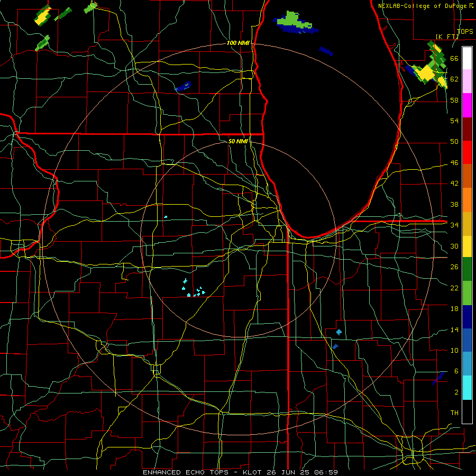
Task: Click the '34' legend label
Action: click(x=454, y=225)
